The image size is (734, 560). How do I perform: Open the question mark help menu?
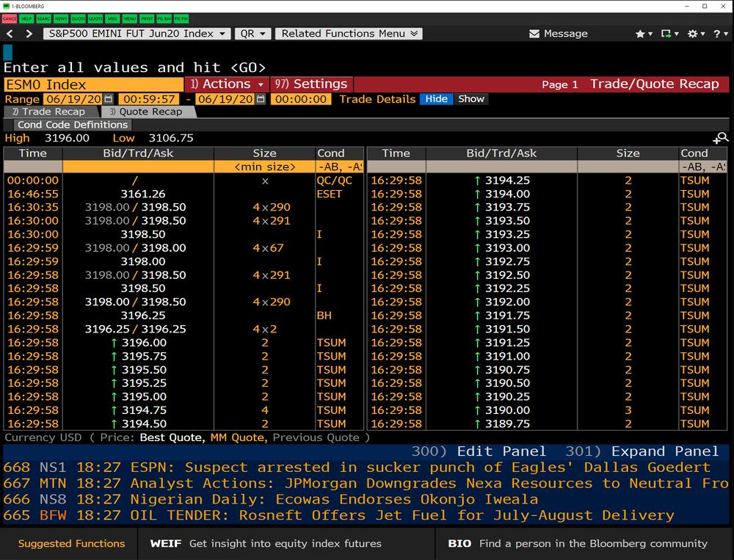click(720, 34)
